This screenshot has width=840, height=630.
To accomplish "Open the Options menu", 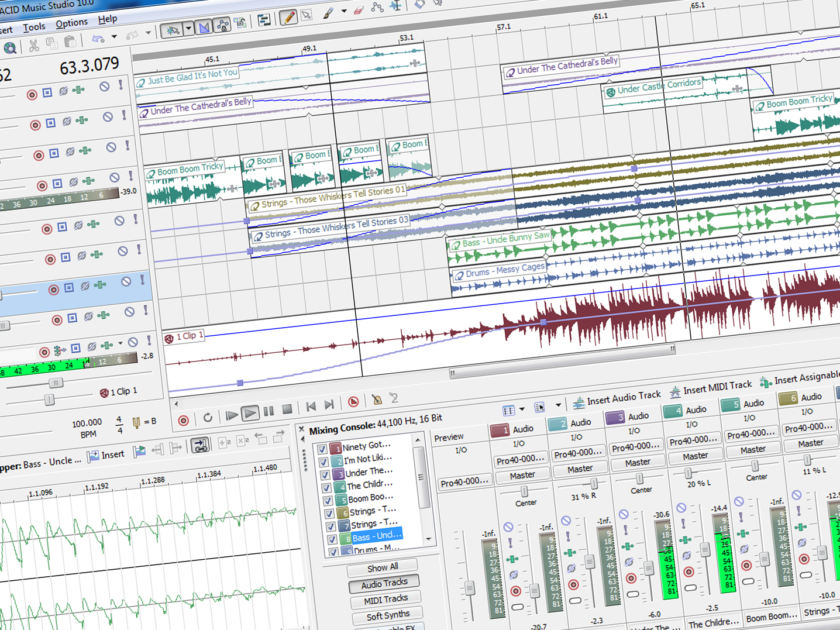I will [71, 23].
